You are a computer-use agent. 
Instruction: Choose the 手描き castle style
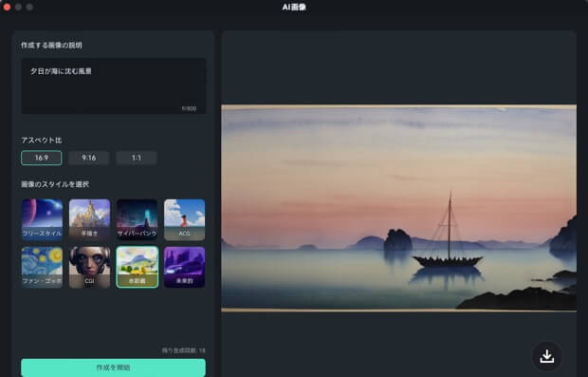[x=90, y=219]
